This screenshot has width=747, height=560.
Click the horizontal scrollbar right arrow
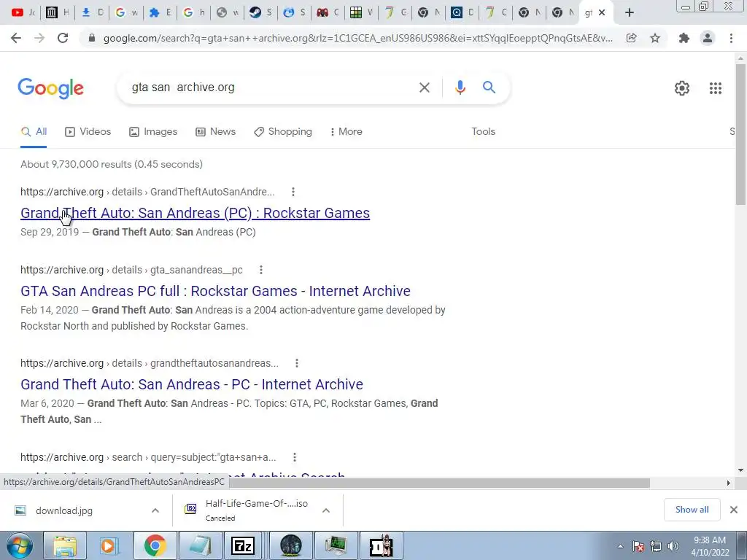pos(729,483)
